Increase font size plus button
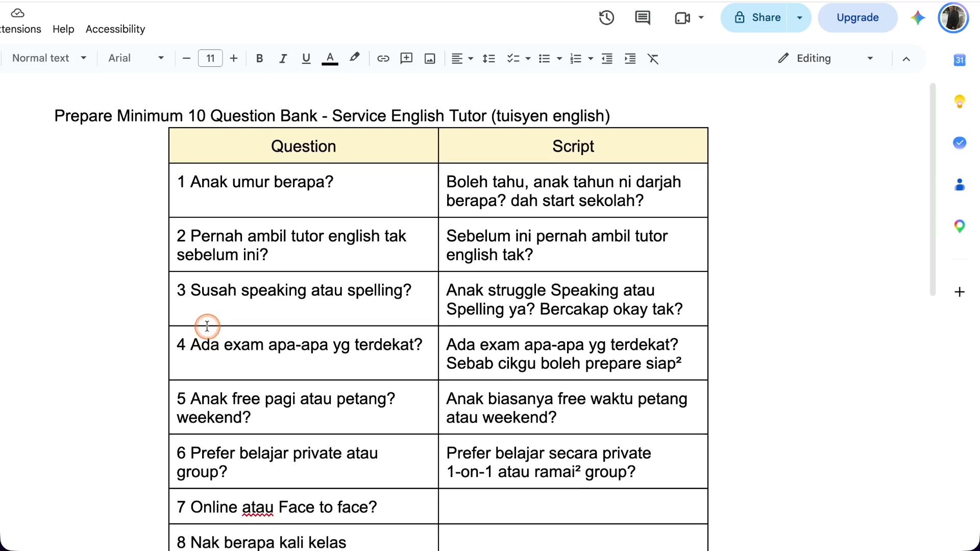 [234, 59]
